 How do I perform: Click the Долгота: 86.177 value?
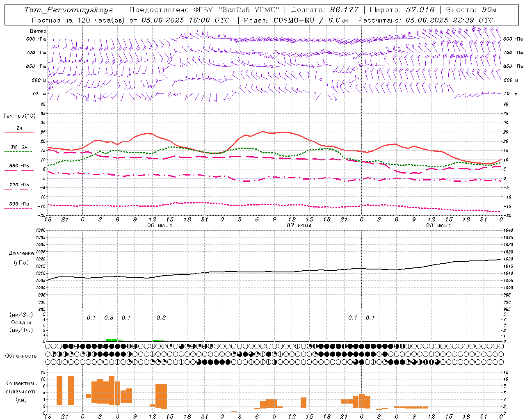[x=325, y=10]
